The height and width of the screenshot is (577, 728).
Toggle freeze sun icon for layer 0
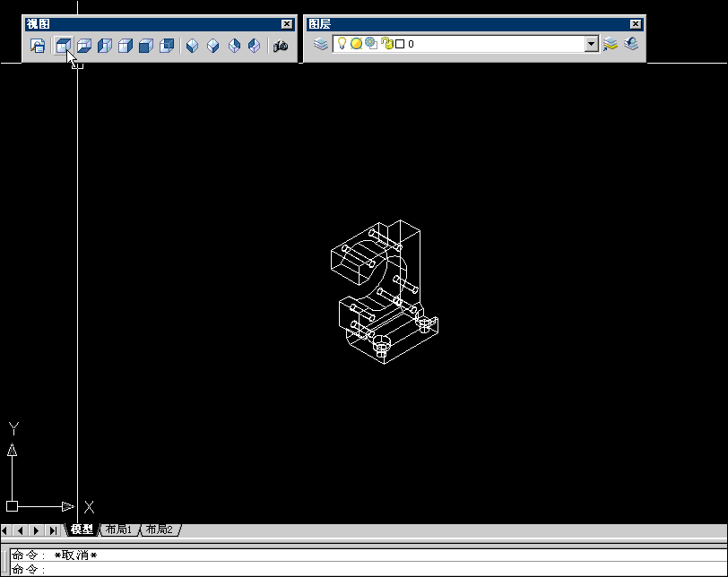356,44
